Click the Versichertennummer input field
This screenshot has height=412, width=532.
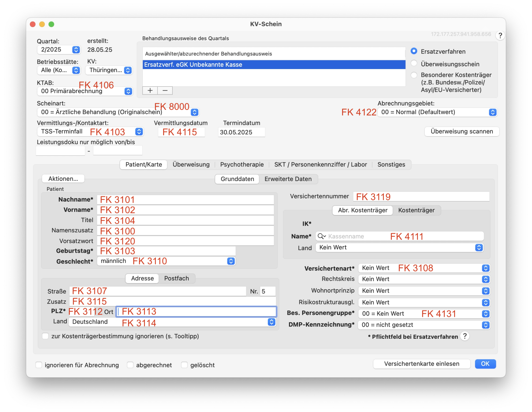tap(421, 197)
